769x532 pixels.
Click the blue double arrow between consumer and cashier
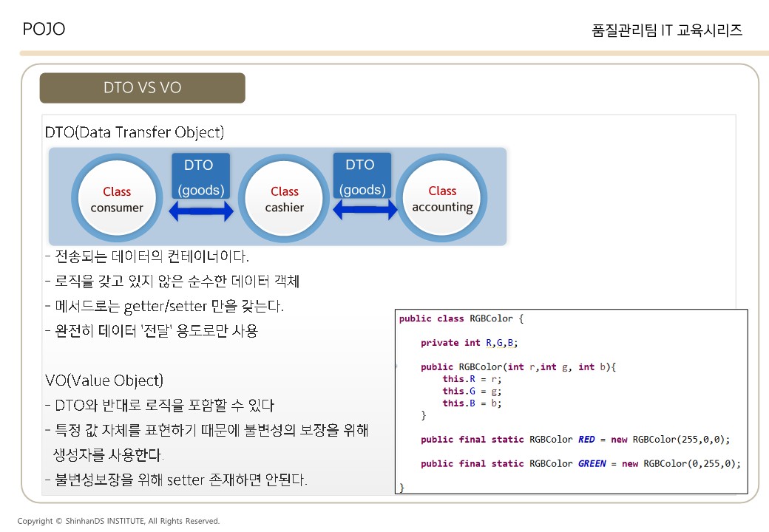coord(201,211)
